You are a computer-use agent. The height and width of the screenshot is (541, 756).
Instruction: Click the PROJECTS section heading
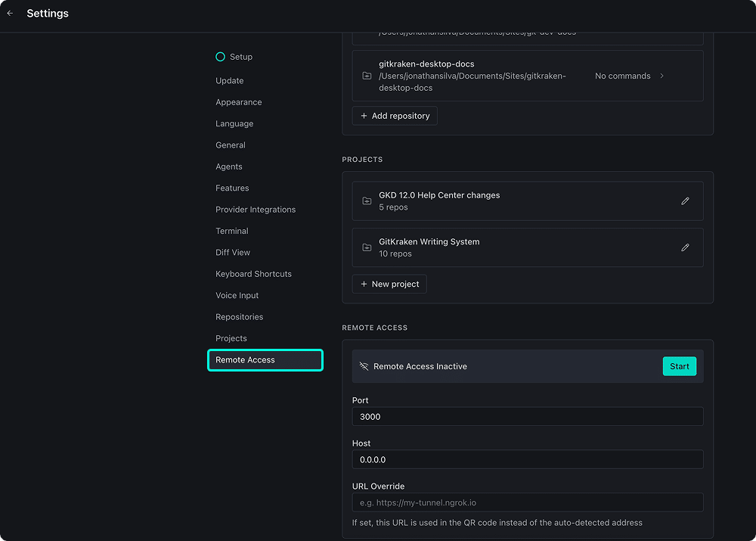coord(362,160)
